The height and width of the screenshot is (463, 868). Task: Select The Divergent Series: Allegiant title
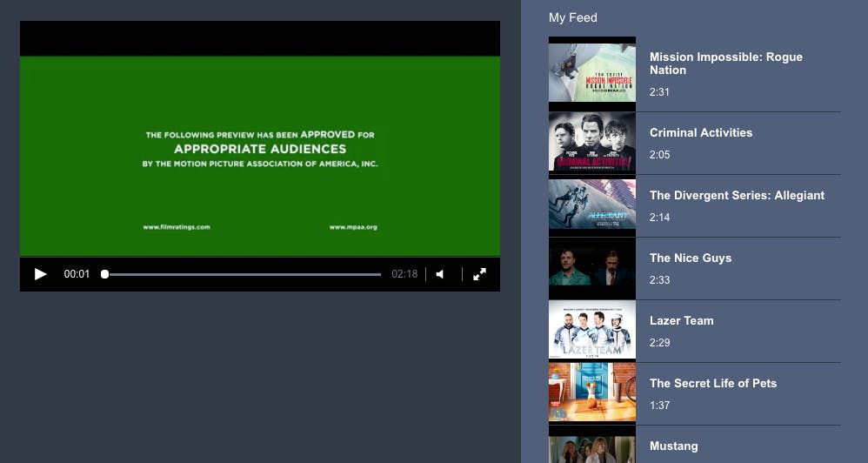tap(737, 195)
